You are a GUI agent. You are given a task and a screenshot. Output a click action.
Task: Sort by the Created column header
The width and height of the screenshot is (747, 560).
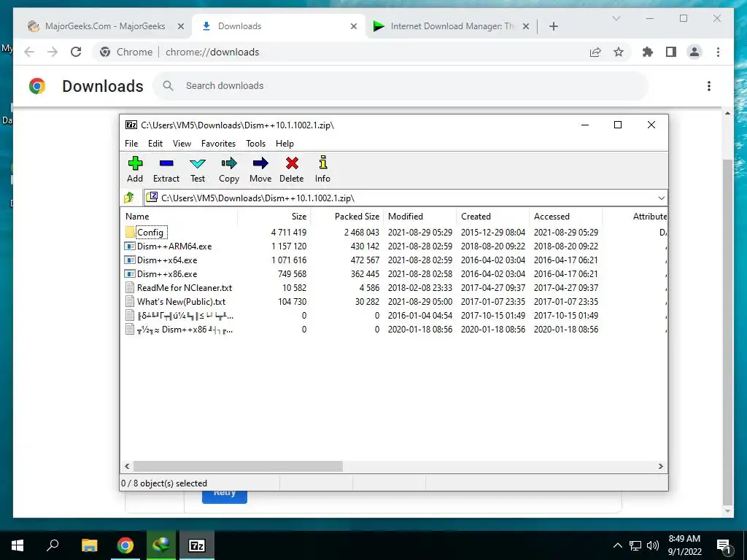click(492, 216)
